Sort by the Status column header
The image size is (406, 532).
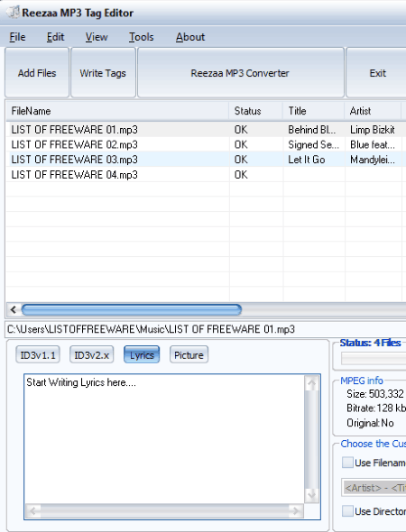[x=256, y=111]
